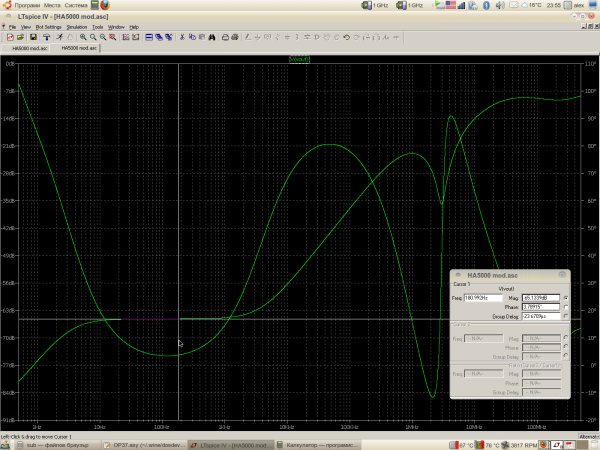600x450 pixels.
Task: Click the Print toolbar icon
Action: (235, 37)
